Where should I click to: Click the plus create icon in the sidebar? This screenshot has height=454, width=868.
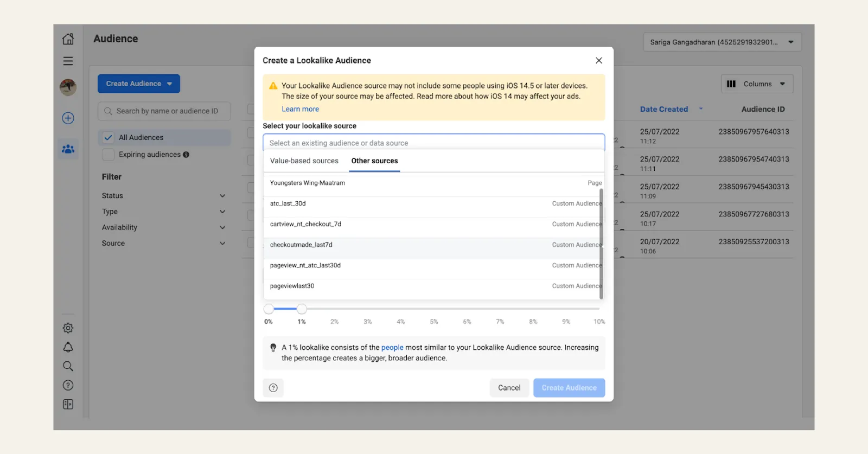pos(68,118)
